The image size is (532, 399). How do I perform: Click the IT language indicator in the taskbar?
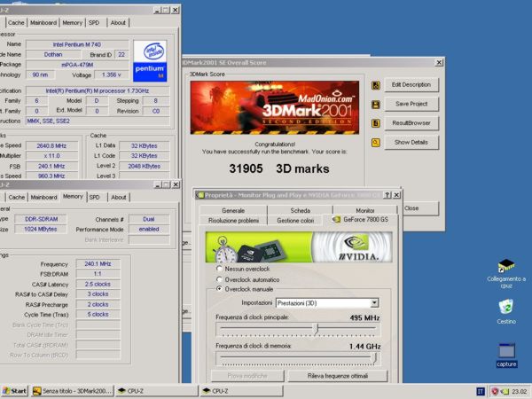coord(481,390)
